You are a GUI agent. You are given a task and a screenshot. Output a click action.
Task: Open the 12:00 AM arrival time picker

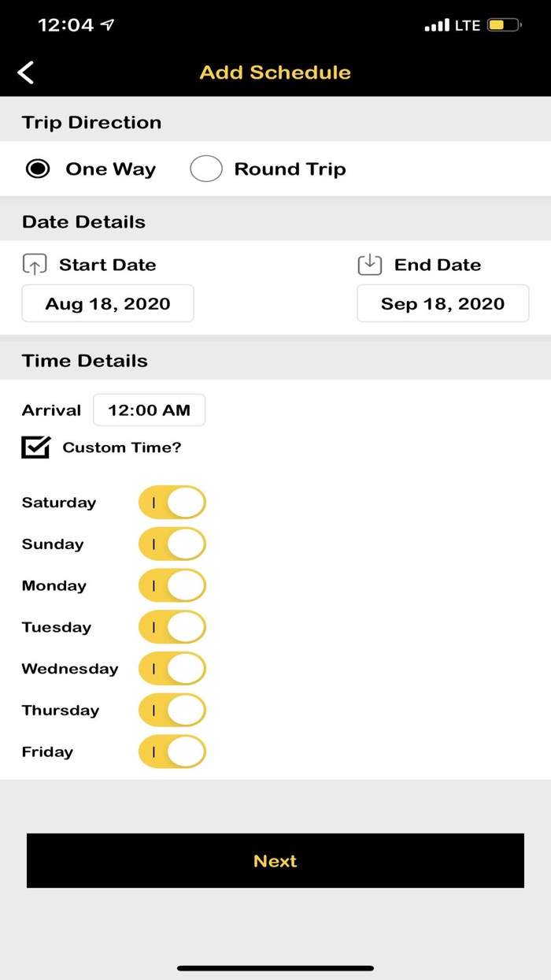[x=149, y=410]
